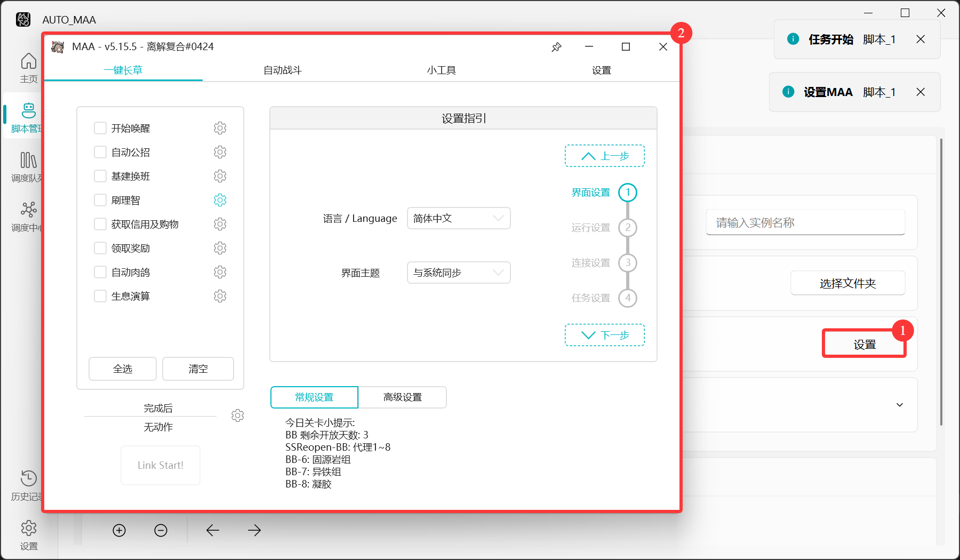The width and height of the screenshot is (960, 560).
Task: Expand the chevron panel below 设置 button
Action: click(x=899, y=405)
